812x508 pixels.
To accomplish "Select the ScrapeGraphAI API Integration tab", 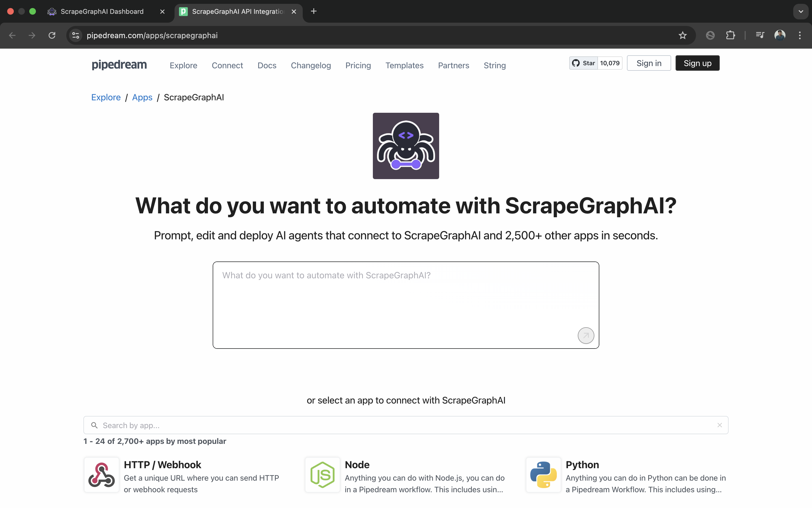I will [x=238, y=11].
